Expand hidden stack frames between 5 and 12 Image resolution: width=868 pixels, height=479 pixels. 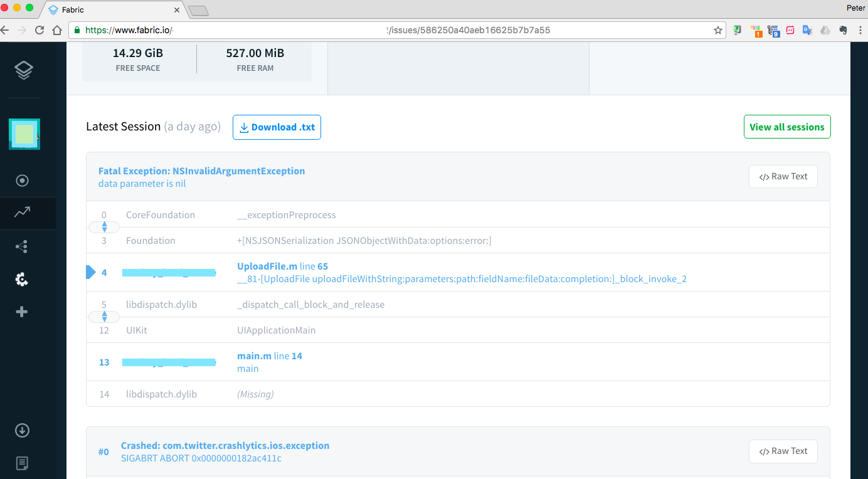point(104,317)
